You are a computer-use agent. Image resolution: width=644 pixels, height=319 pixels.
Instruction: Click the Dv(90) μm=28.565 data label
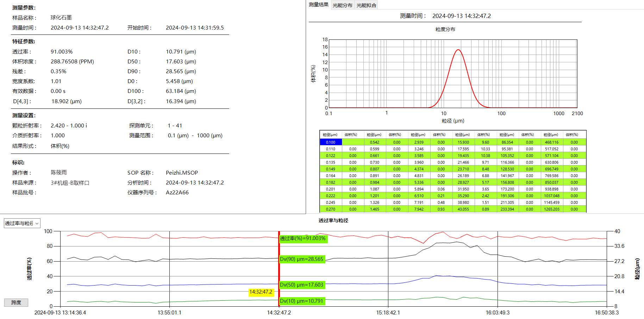coord(301,259)
